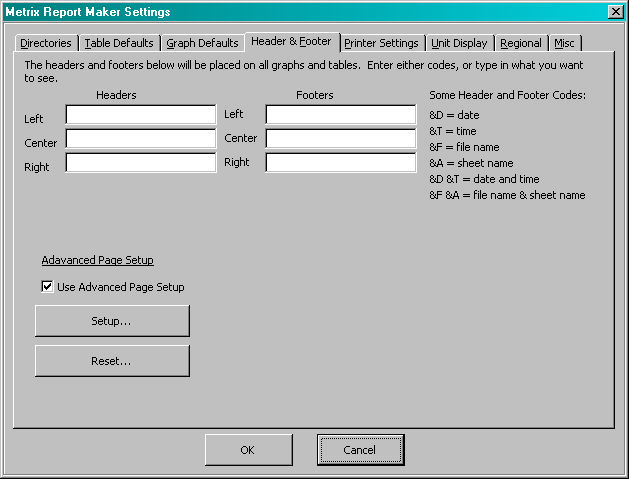
Task: Confirm settings with the OK button
Action: click(x=249, y=450)
